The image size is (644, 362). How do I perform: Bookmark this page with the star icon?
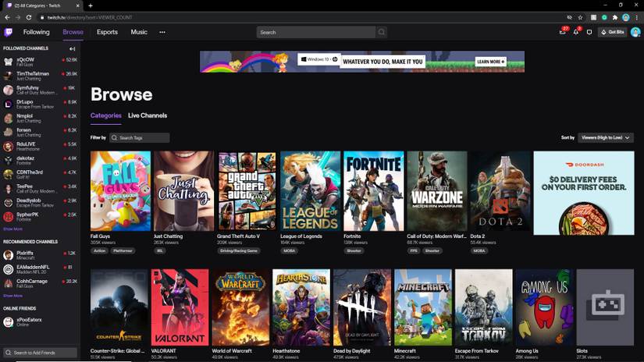click(580, 17)
